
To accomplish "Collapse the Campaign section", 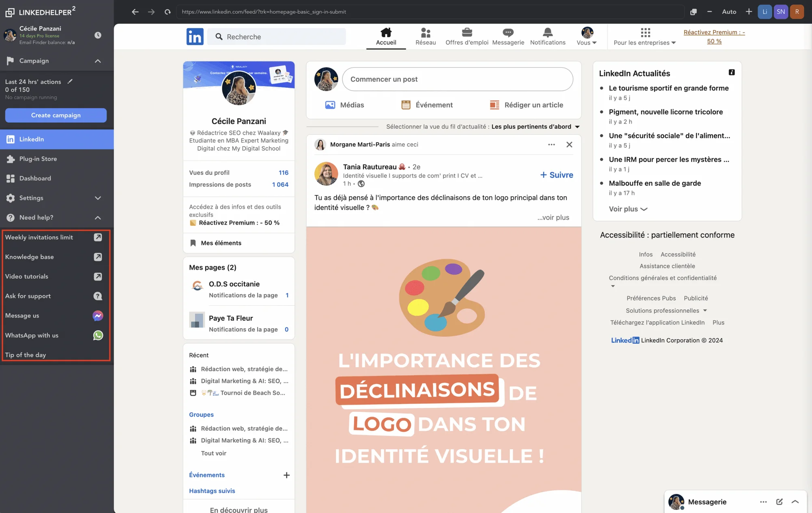I will [98, 61].
